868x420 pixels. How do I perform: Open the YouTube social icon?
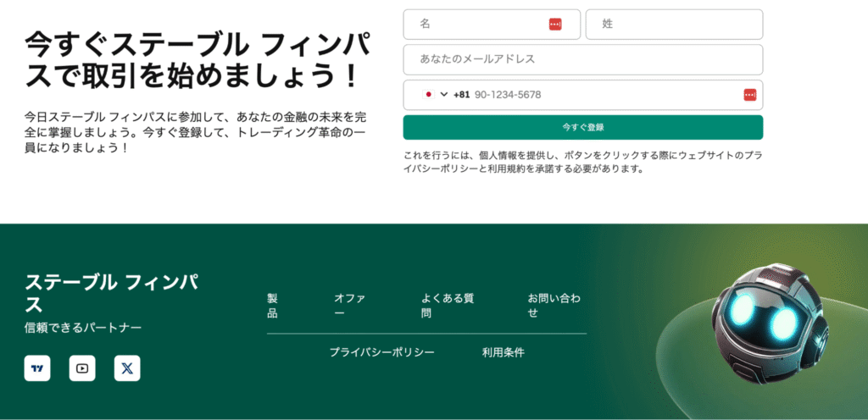tap(82, 368)
